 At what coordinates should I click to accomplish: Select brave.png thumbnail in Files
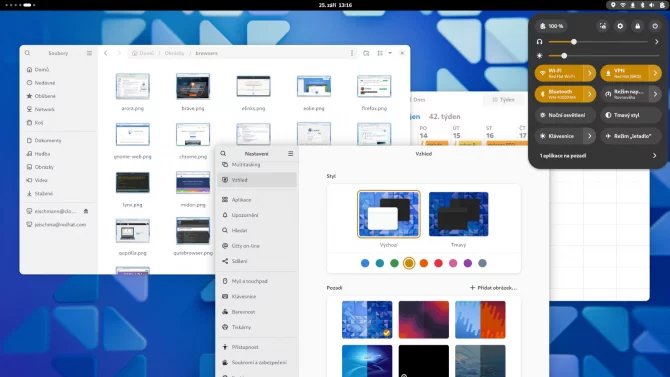pyautogui.click(x=193, y=86)
